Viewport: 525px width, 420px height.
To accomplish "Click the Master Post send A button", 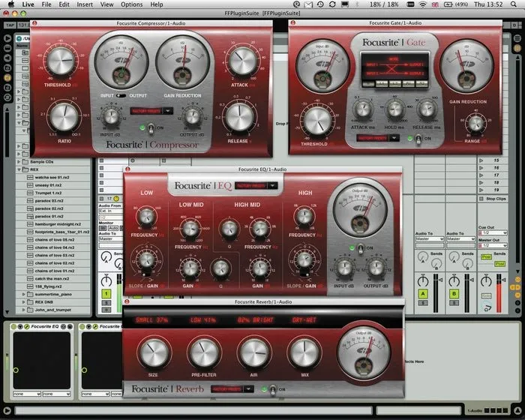I will click(x=486, y=257).
